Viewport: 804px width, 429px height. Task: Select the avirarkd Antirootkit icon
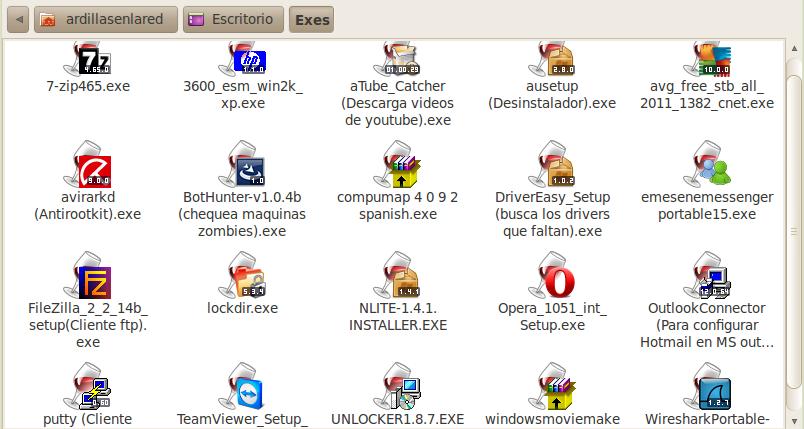pos(88,164)
